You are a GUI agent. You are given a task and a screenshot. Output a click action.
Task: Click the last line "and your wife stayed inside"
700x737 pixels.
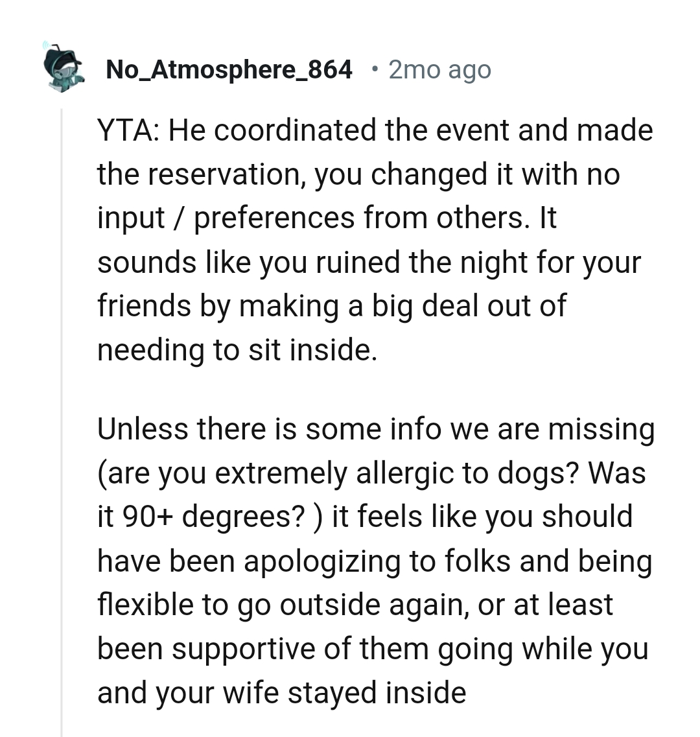tap(281, 693)
